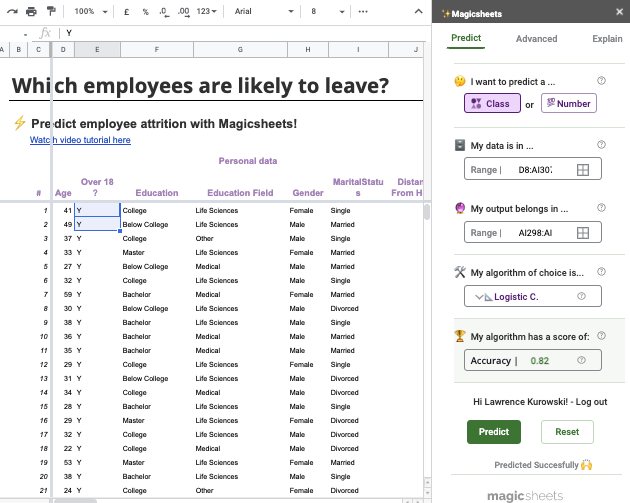Expand the font size dropdown
The image size is (630, 503).
(x=327, y=11)
